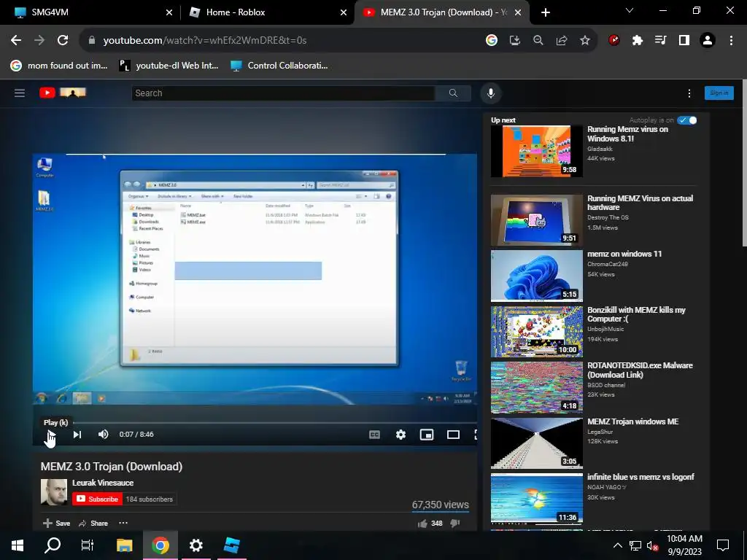Subscribe to Leurak Vinesauce channel

coord(97,499)
